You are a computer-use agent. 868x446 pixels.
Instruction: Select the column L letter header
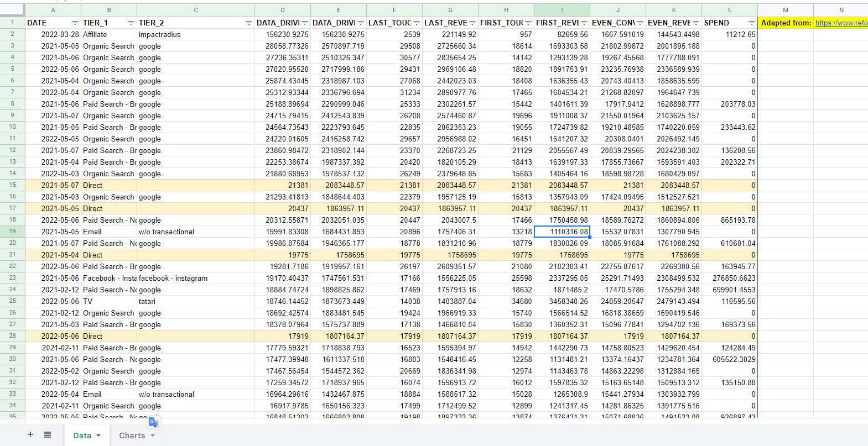pyautogui.click(x=729, y=10)
